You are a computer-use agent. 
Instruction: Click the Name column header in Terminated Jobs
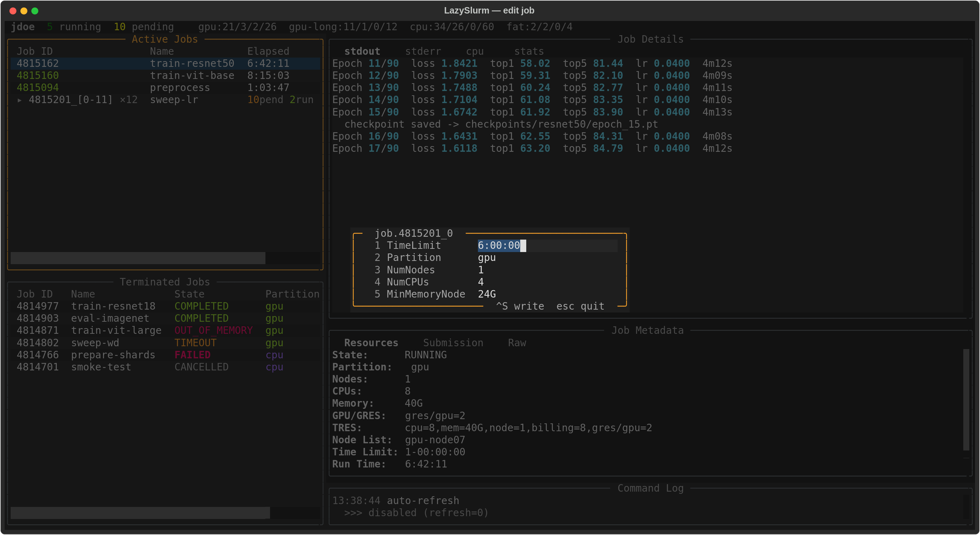(x=83, y=294)
